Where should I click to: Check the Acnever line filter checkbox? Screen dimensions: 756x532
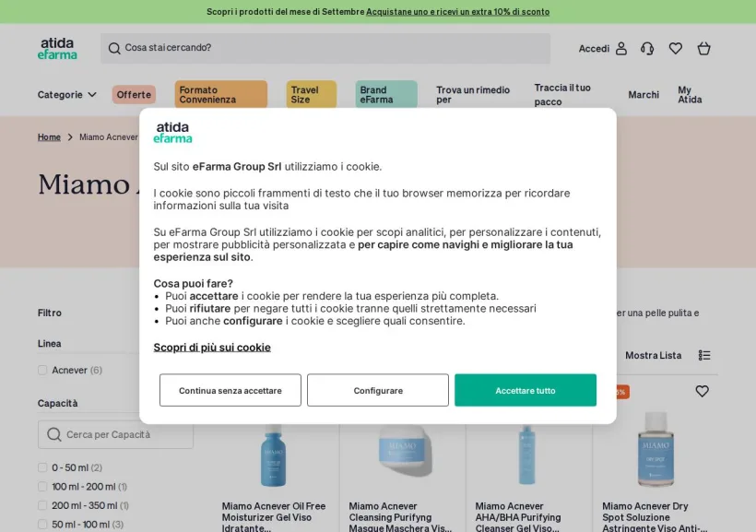pyautogui.click(x=42, y=370)
